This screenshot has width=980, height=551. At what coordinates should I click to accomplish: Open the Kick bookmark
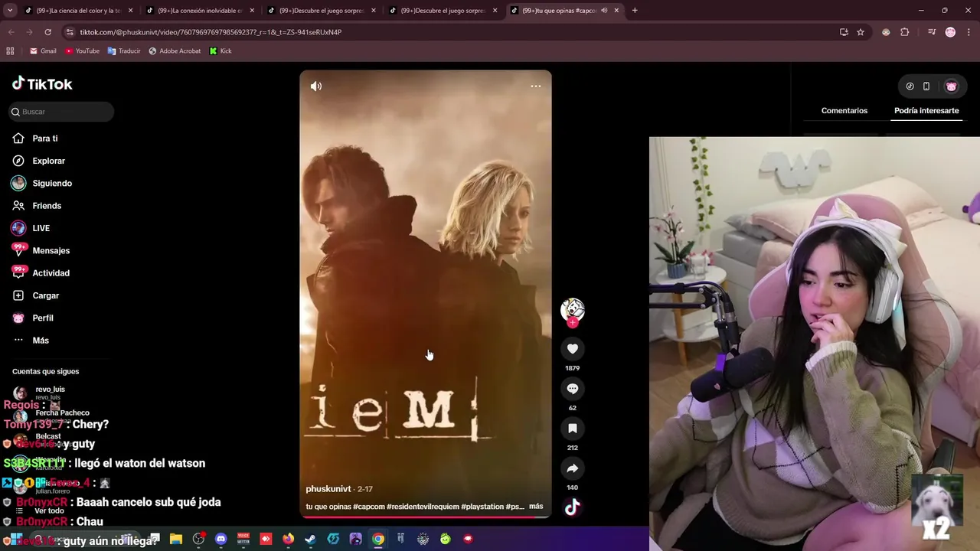click(x=220, y=51)
